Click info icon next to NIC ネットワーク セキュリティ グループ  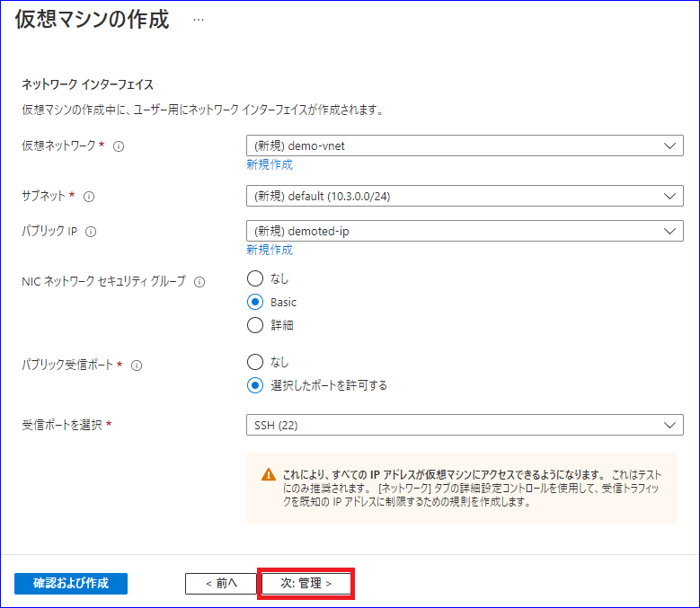(199, 282)
